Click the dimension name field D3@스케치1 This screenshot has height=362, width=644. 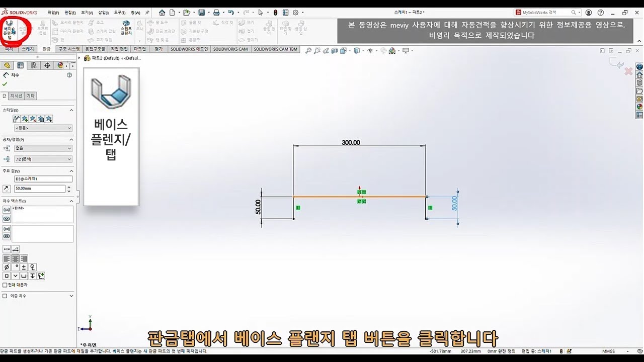point(43,178)
